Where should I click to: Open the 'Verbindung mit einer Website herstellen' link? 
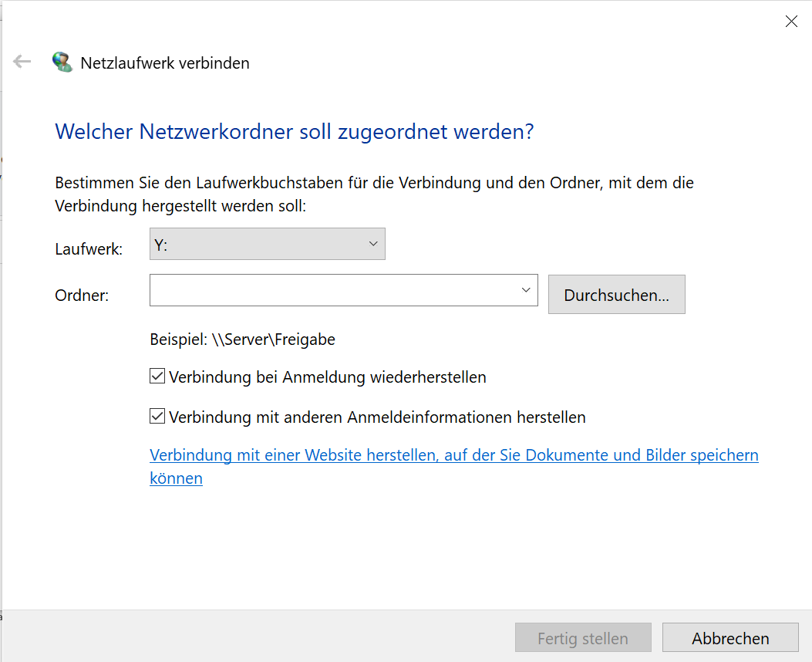[453, 455]
